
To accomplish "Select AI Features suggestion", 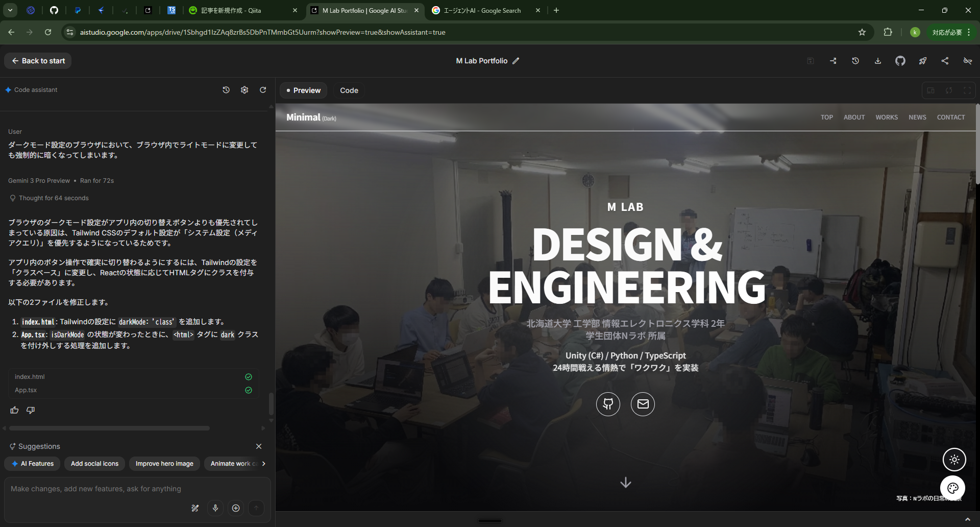I will point(32,464).
